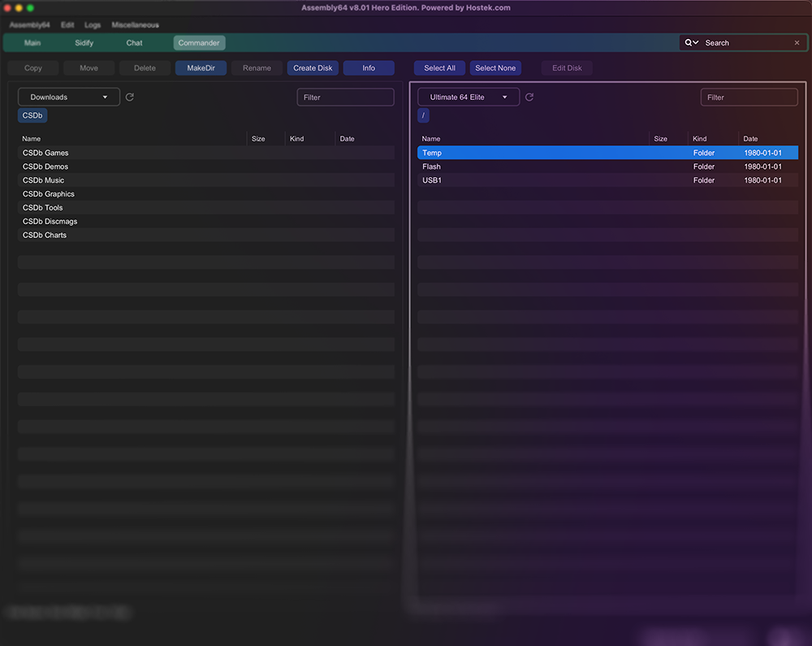
Task: Open the Ultimate 64 Elite dropdown
Action: 469,98
